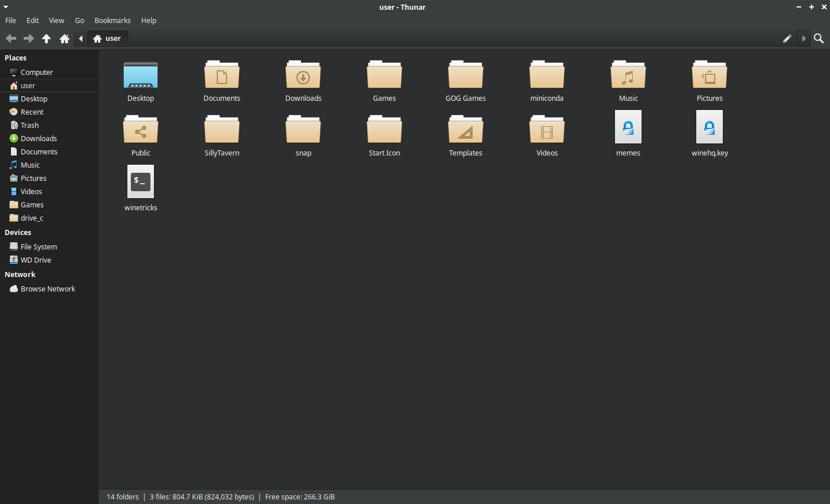The image size is (830, 504).
Task: Select the Desktop folder icon in file view
Action: point(141,75)
